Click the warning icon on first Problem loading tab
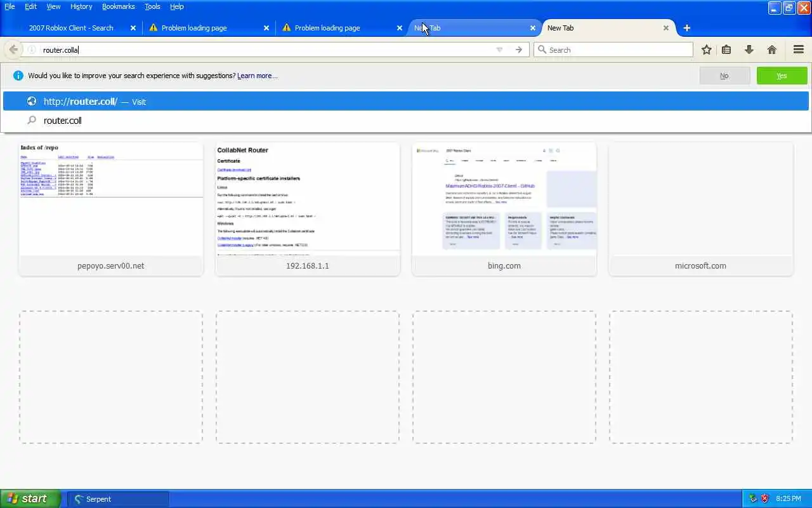Screen dimensions: 812x508 click(x=153, y=28)
